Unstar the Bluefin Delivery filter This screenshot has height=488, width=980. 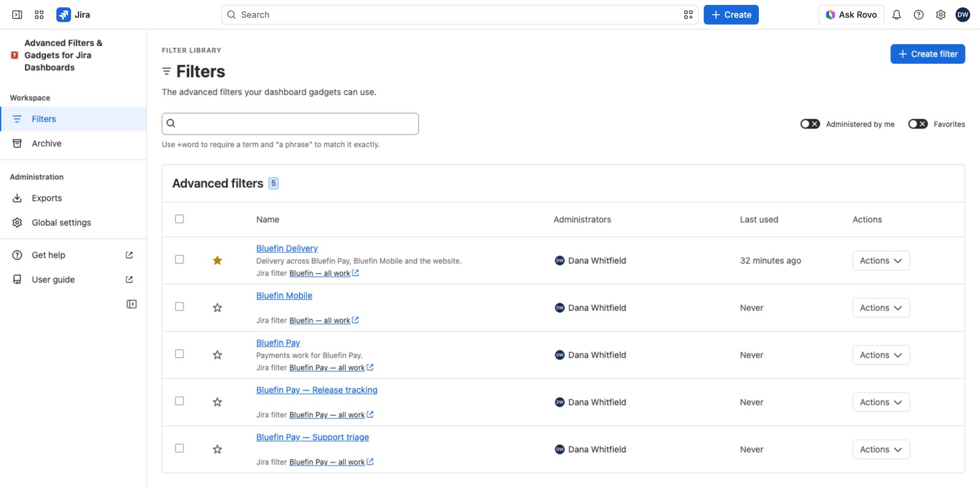[x=217, y=261]
